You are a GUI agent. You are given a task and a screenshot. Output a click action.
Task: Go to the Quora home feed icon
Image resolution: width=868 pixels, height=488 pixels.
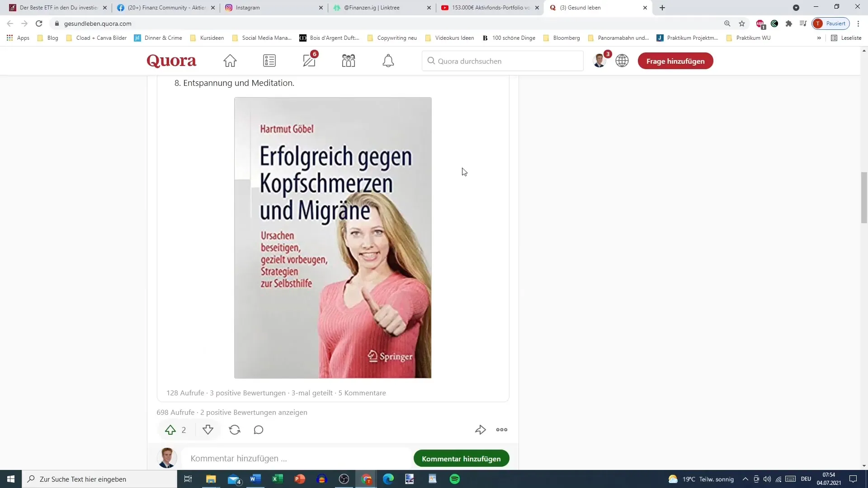click(x=230, y=61)
